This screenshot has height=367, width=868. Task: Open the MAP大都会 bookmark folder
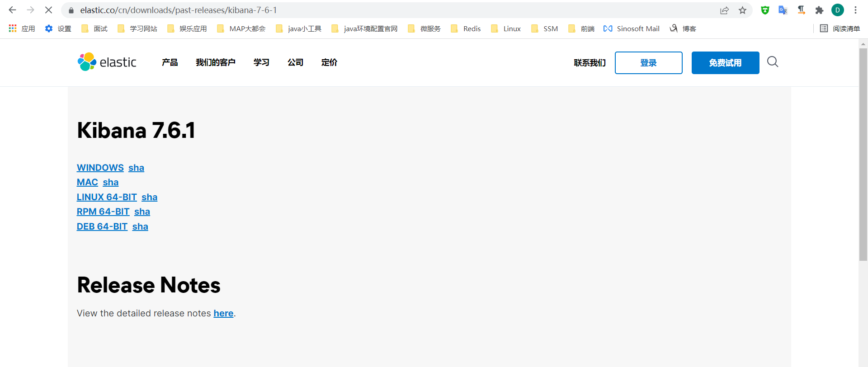tap(241, 28)
